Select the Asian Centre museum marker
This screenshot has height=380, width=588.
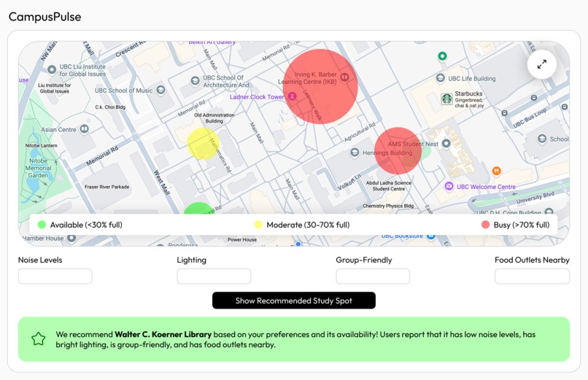pyautogui.click(x=85, y=129)
